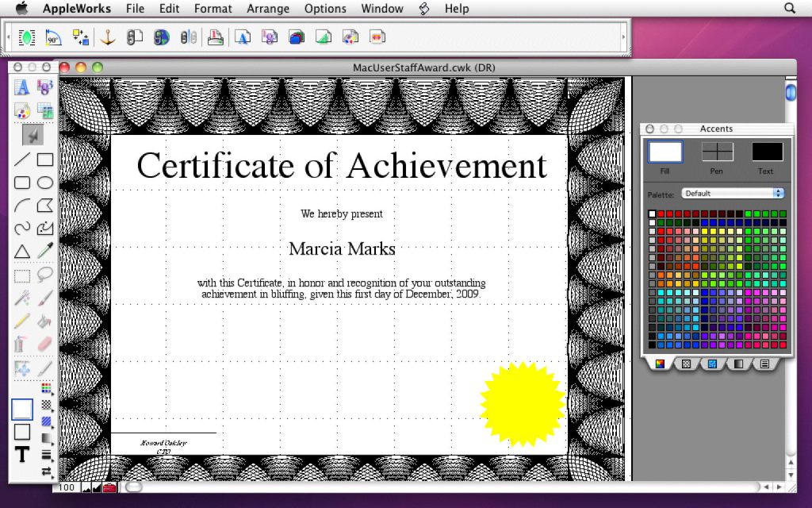The image size is (812, 508).
Task: Click the 90-degree rotate toolbar icon
Action: [53, 37]
